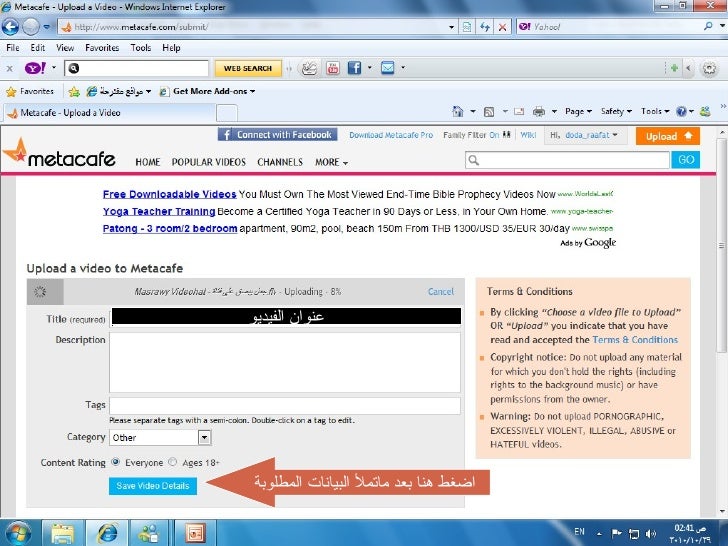The width and height of the screenshot is (728, 546).
Task: Select the Everyone content rating
Action: pos(116,462)
